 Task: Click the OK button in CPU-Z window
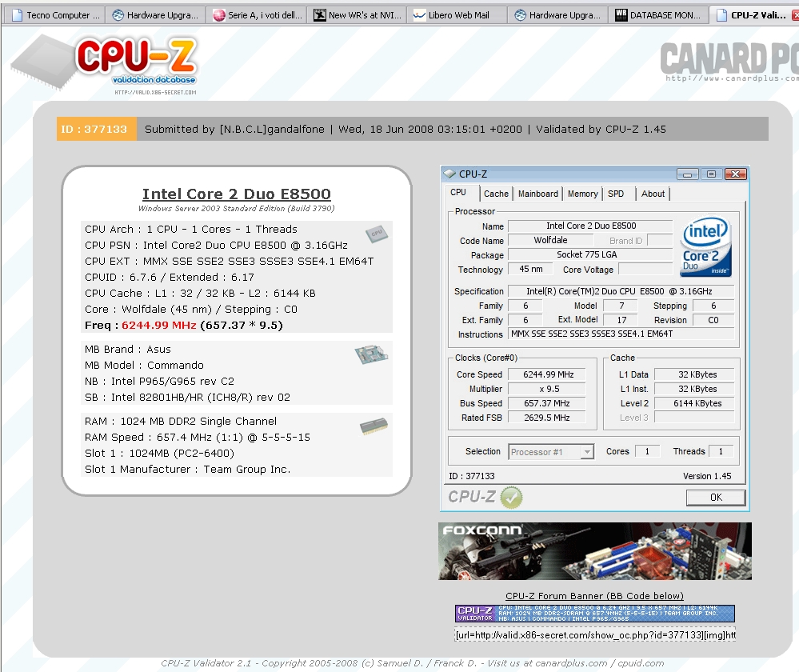coord(716,498)
